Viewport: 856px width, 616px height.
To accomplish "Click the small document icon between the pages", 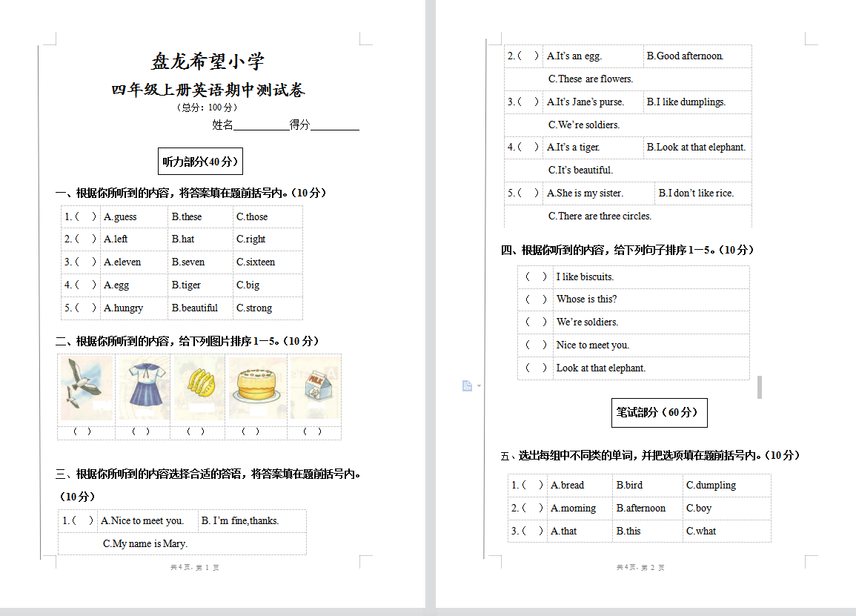I will 467,386.
